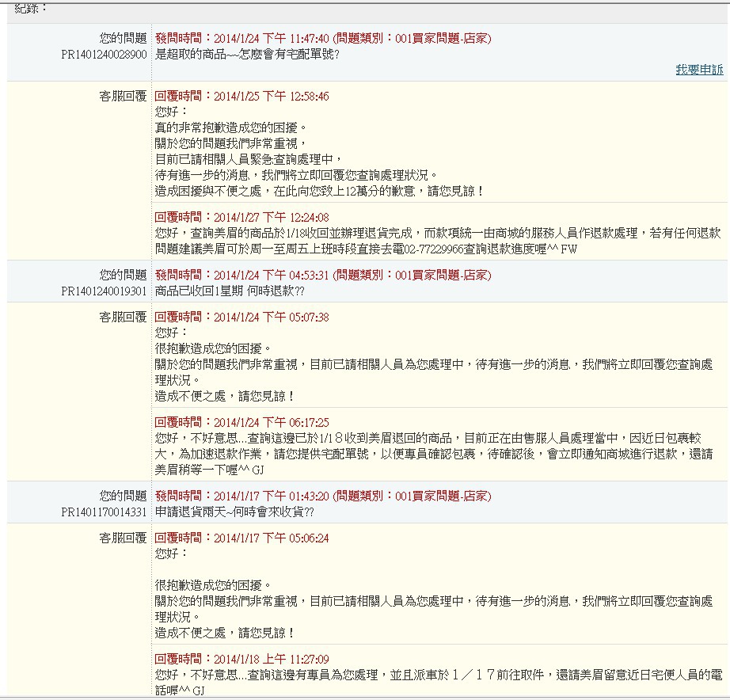Click the 您的問題 label above PR1401170014331

pyautogui.click(x=123, y=496)
